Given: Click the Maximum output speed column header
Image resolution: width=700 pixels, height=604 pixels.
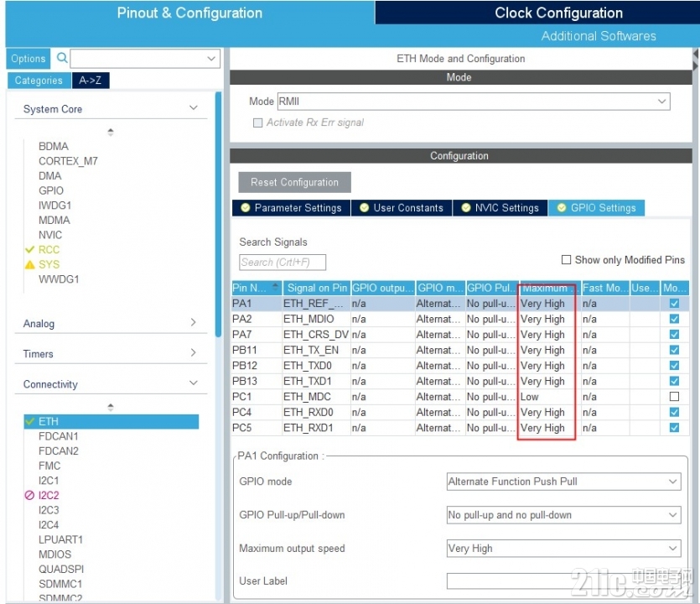Looking at the screenshot, I should (x=550, y=288).
